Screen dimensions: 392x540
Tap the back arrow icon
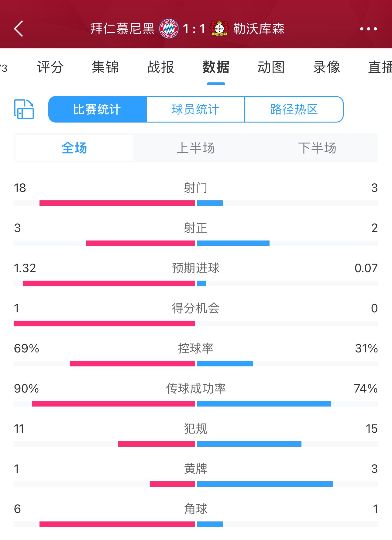click(x=19, y=29)
